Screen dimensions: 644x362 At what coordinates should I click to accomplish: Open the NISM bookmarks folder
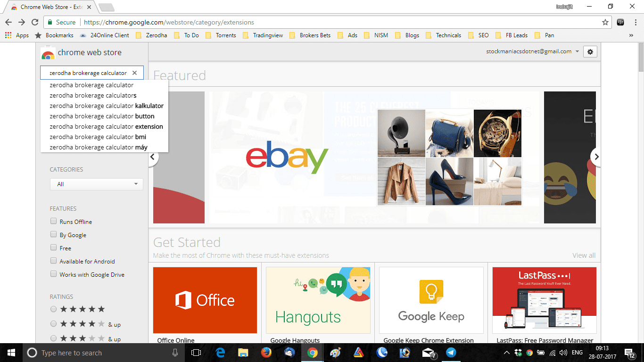coord(377,35)
